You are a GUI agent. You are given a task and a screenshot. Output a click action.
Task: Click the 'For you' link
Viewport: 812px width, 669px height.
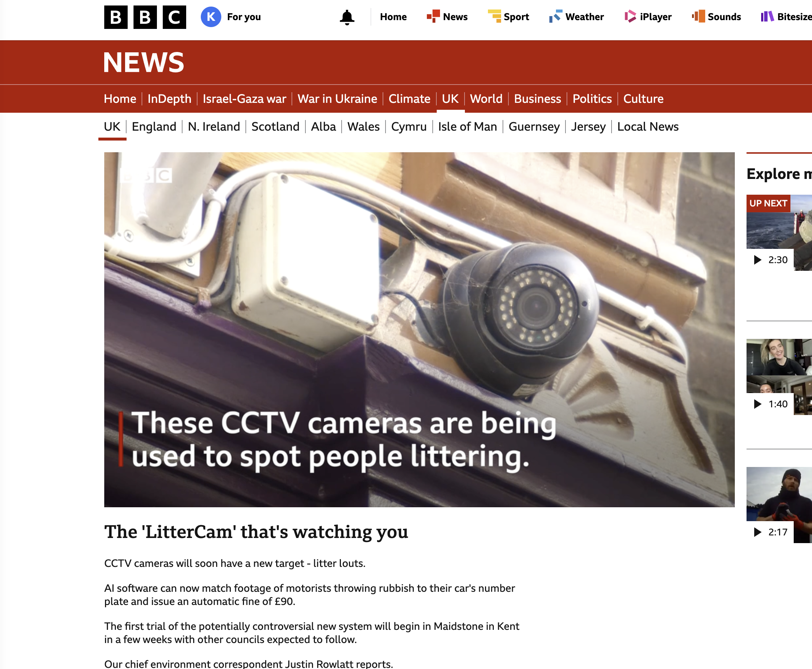[x=244, y=17]
